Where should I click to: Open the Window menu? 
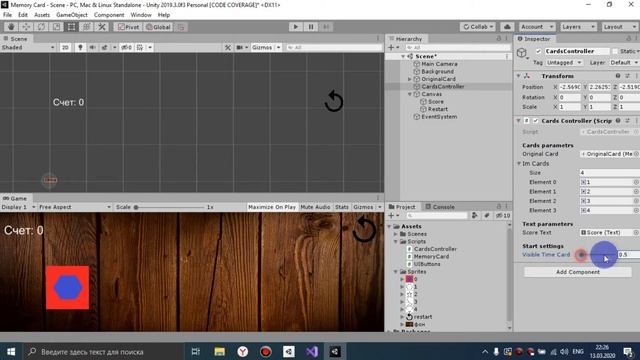click(141, 15)
